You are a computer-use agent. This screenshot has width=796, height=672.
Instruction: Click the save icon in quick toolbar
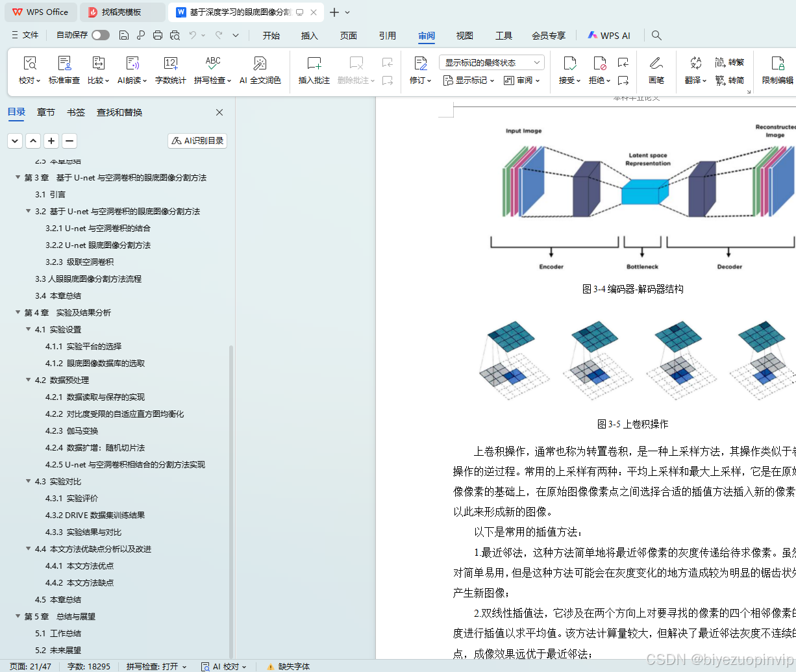124,35
